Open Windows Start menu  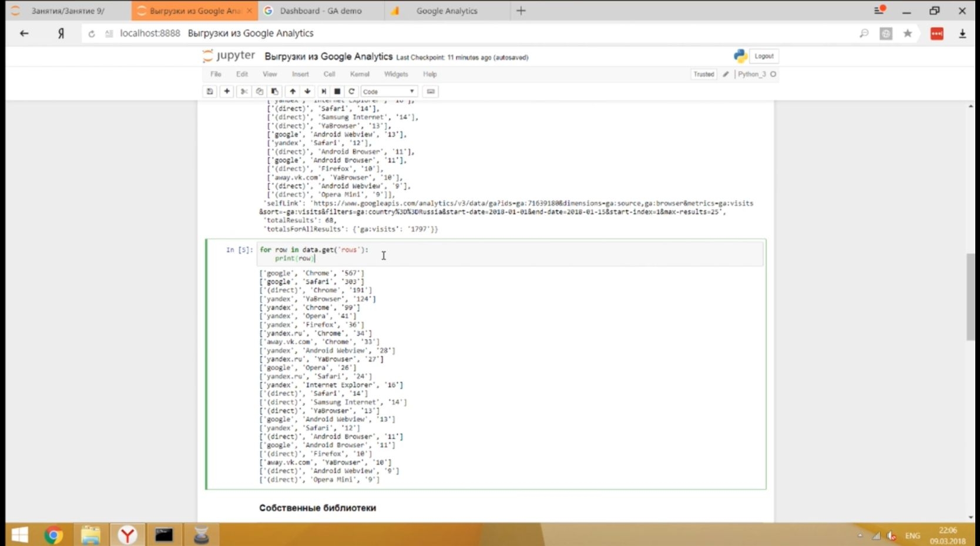pos(20,535)
